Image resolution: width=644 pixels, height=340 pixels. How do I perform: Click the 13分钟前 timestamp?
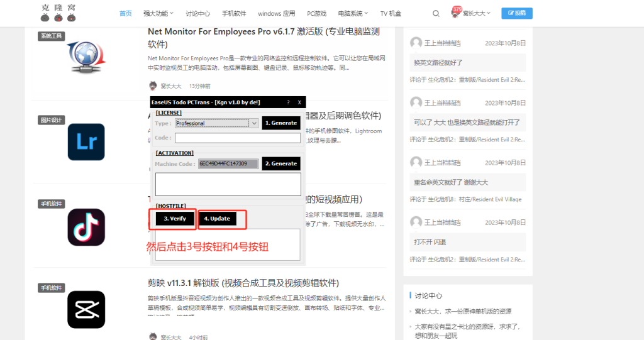point(199,86)
